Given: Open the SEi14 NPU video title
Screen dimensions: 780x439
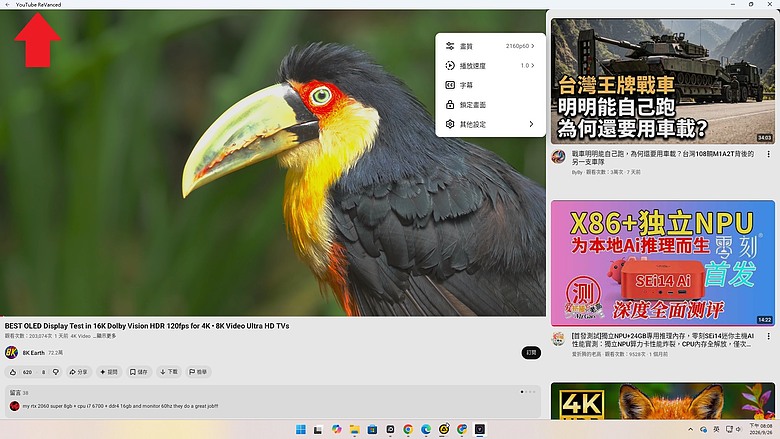Looking at the screenshot, I should point(663,340).
